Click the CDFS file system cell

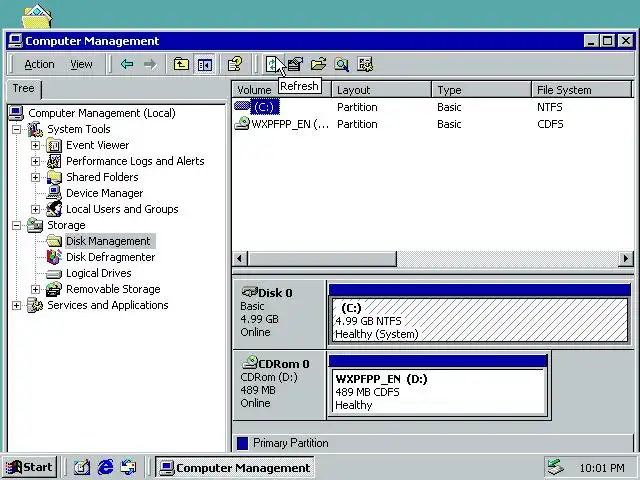[550, 124]
